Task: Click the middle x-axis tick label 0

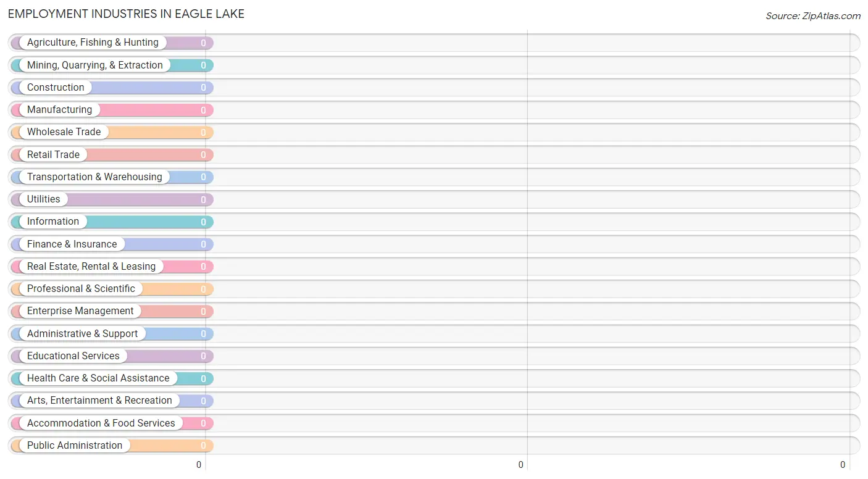Action: (x=520, y=465)
